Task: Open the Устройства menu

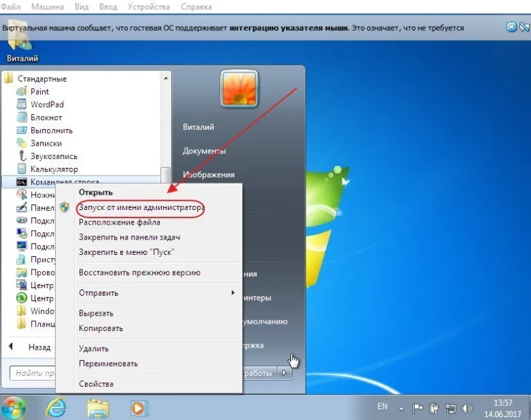Action: click(x=149, y=7)
